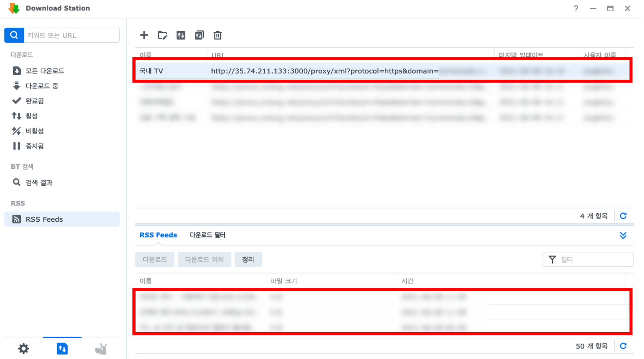This screenshot has height=359, width=644.
Task: Click the plus icon to add RSS feed
Action: point(144,35)
